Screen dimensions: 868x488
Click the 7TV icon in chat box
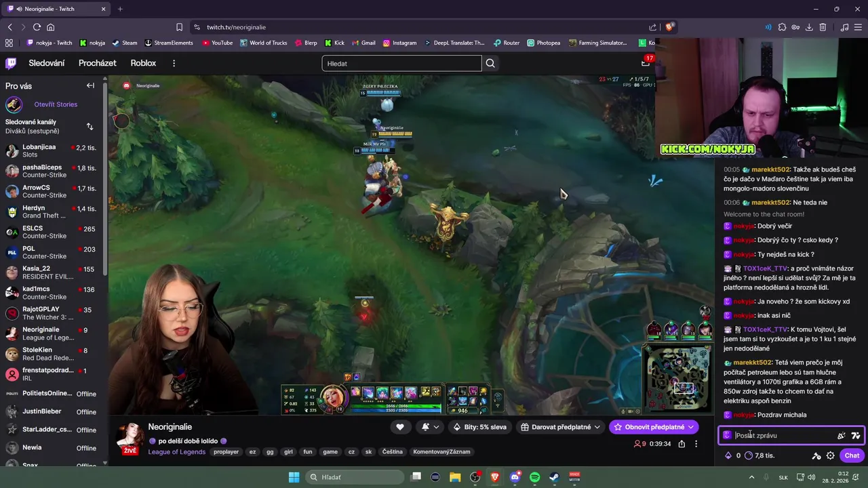(856, 436)
